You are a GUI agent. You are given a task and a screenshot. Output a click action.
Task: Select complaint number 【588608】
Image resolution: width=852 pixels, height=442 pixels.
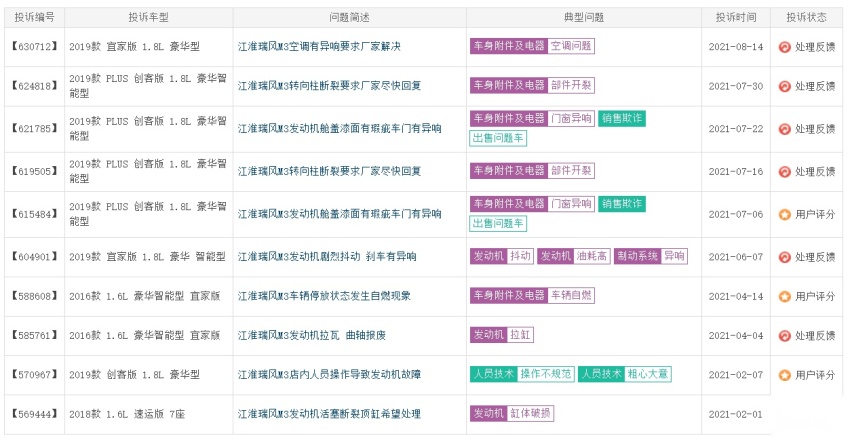[x=35, y=296]
